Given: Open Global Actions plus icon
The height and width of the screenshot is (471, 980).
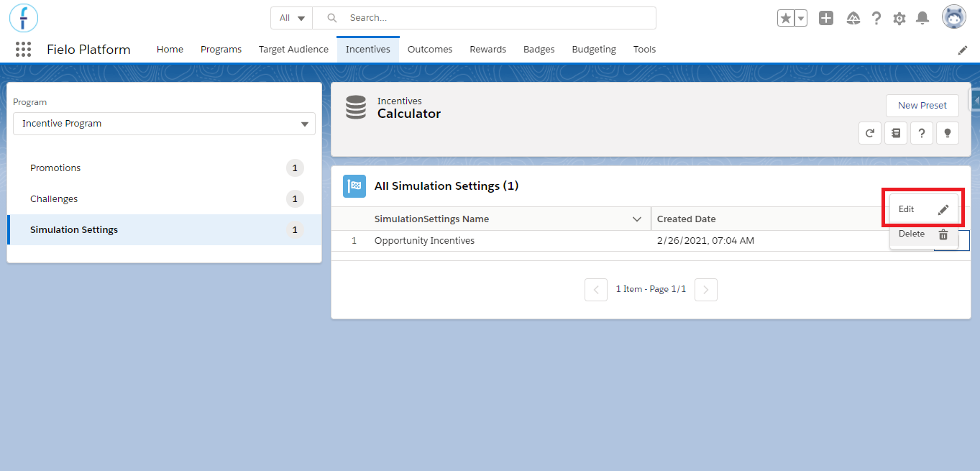Looking at the screenshot, I should click(x=826, y=18).
